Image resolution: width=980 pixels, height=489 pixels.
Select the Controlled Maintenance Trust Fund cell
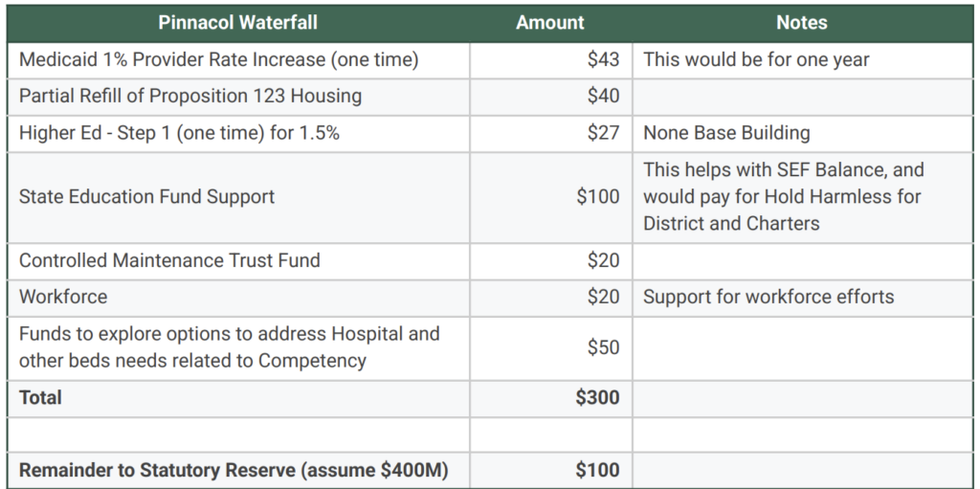pos(169,260)
